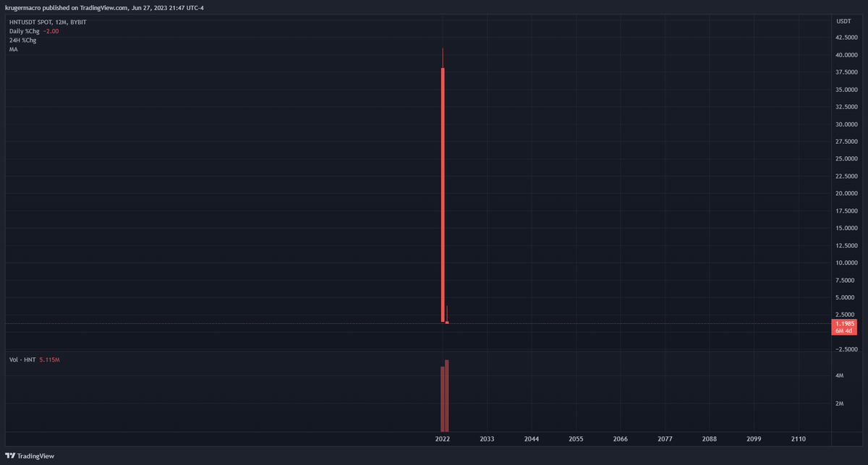
Task: Click the 2M volume axis label
Action: pyautogui.click(x=840, y=404)
